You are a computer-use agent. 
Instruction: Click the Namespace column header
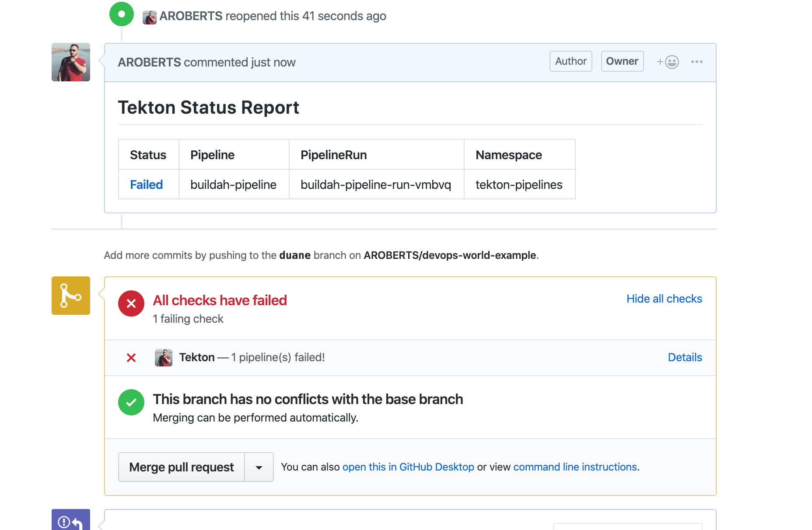[x=519, y=155]
